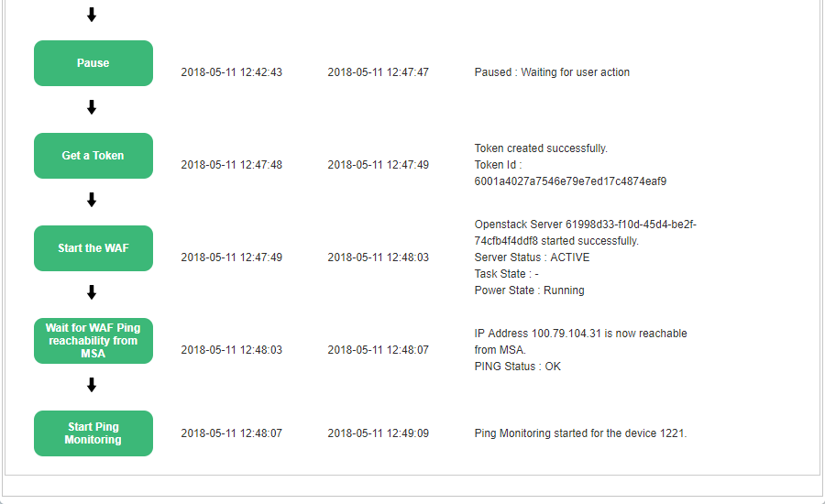Click arrow above Start Ping Monitoring step
This screenshot has width=825, height=504.
tap(92, 385)
